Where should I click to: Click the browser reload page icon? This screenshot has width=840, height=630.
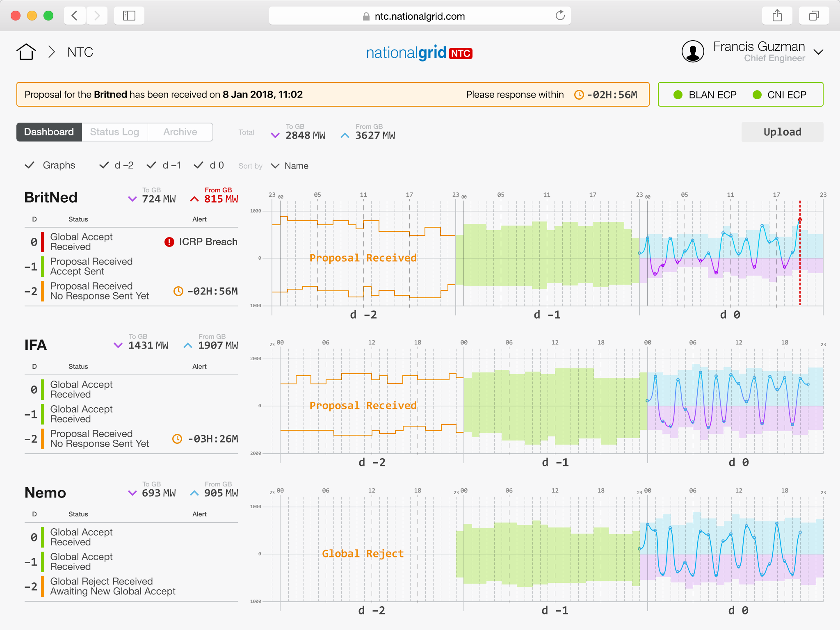[x=560, y=16]
